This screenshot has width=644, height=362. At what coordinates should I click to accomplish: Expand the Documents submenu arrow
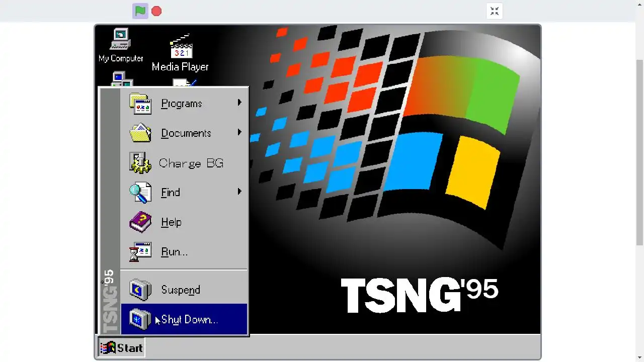tap(239, 132)
